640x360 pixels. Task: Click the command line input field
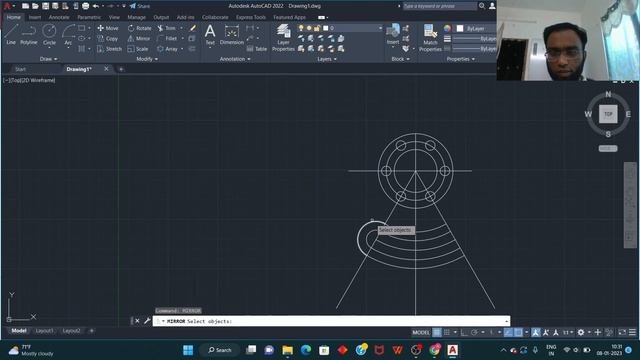click(x=331, y=321)
